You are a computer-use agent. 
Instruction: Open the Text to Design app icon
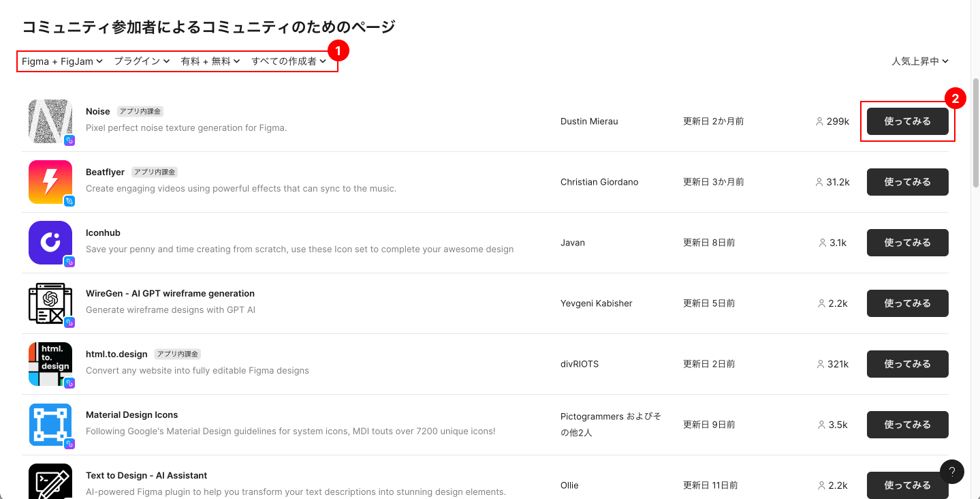pyautogui.click(x=50, y=481)
